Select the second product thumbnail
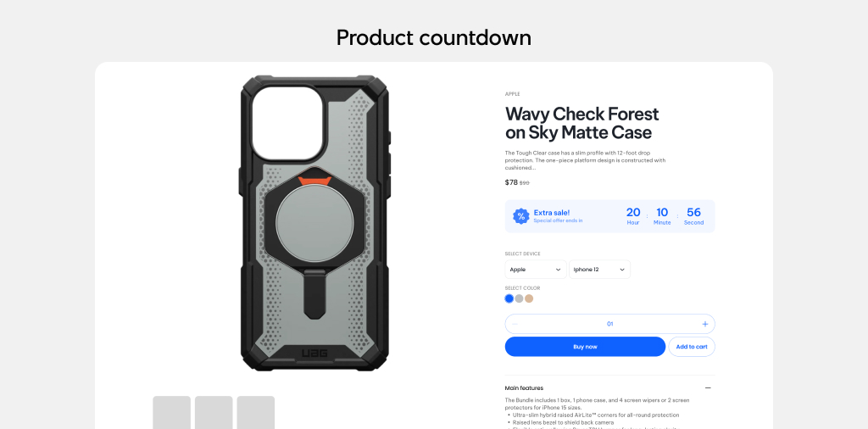 click(214, 412)
